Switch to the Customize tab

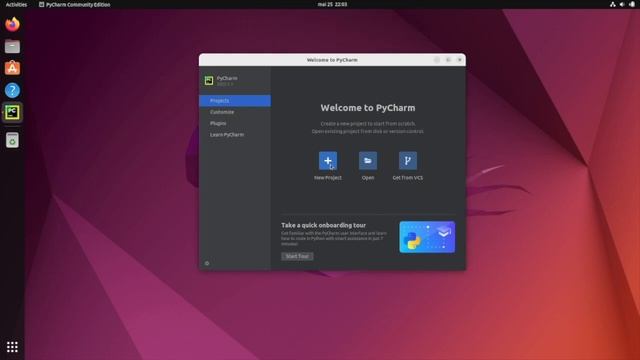coord(235,112)
